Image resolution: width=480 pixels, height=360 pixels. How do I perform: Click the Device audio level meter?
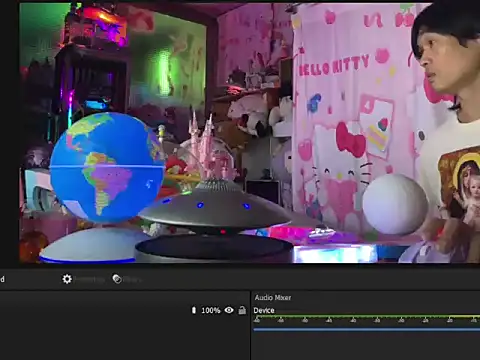[x=367, y=316]
